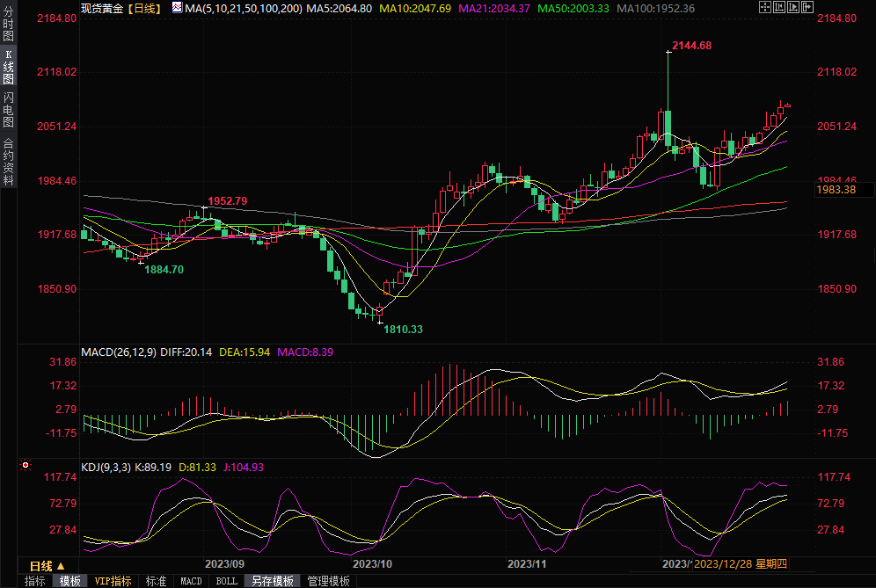Open 合约资料 in the left sidebar
Viewport: 876px width, 588px height.
[8, 162]
